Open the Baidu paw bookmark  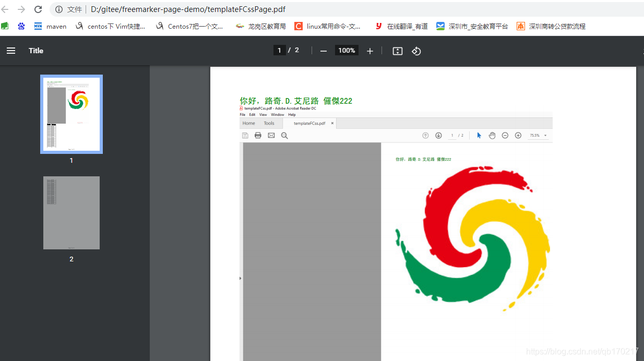[x=21, y=26]
